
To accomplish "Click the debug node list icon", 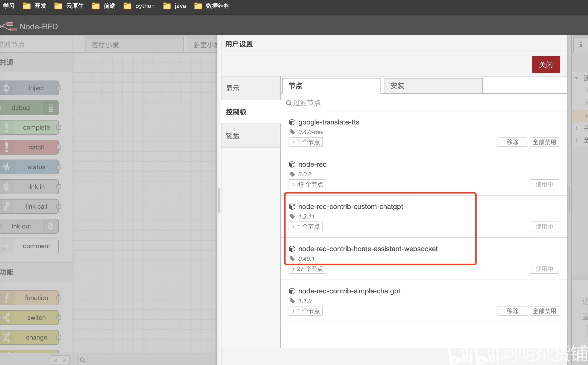I will [x=51, y=108].
